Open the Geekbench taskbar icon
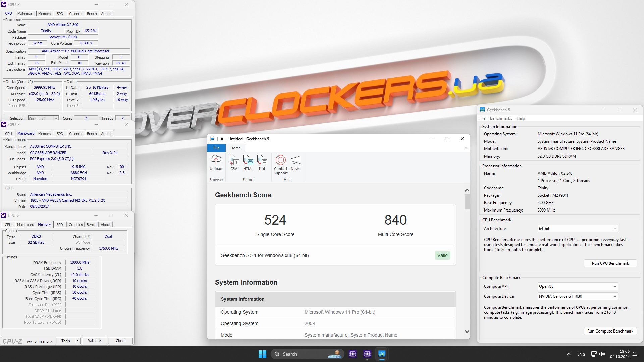Viewport: 644px width, 362px height. click(382, 354)
